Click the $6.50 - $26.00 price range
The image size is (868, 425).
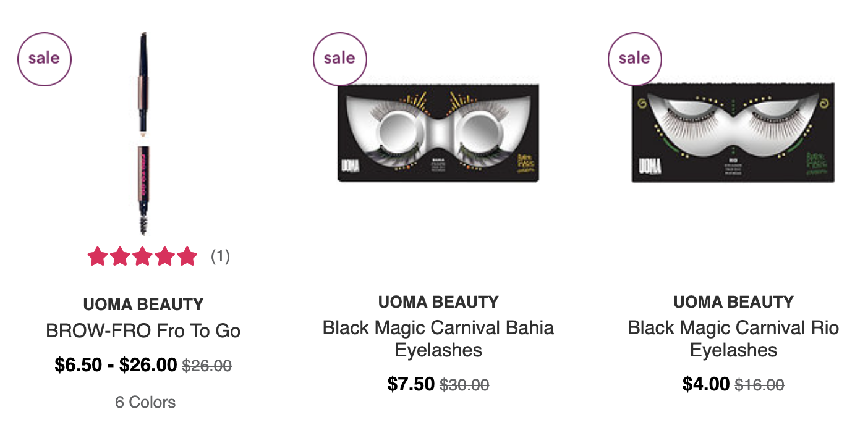[x=116, y=365]
